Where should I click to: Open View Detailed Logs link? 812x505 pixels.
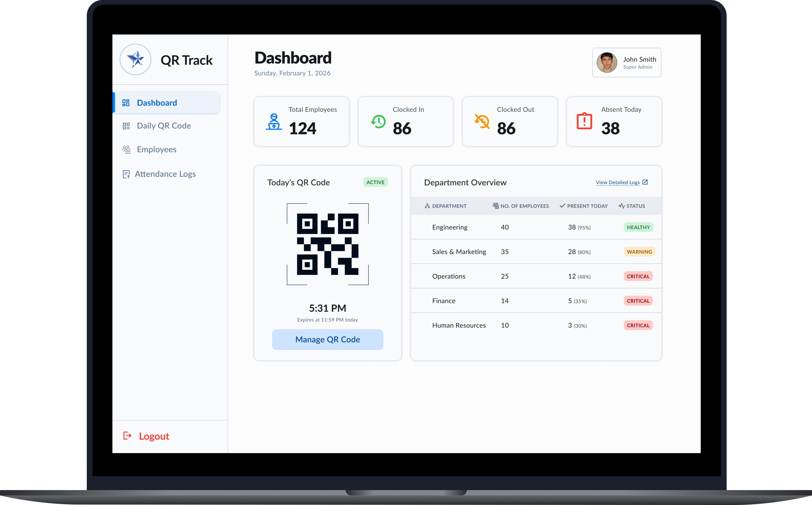[617, 182]
